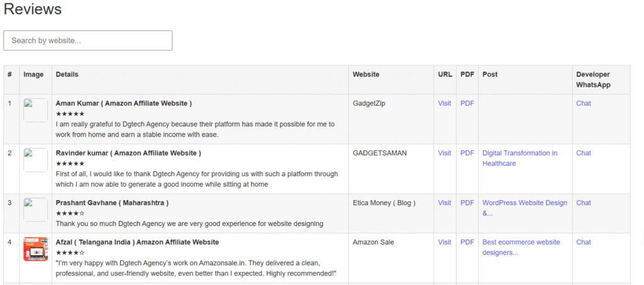Image resolution: width=644 pixels, height=285 pixels.
Task: Open PDF for the Etica Money review
Action: pyautogui.click(x=467, y=203)
